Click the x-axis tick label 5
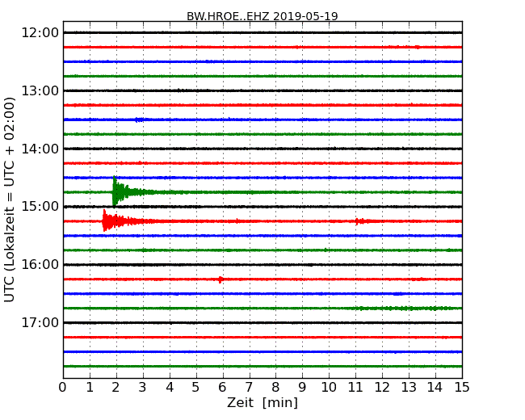Image resolution: width=525 pixels, height=420 pixels. coord(196,387)
